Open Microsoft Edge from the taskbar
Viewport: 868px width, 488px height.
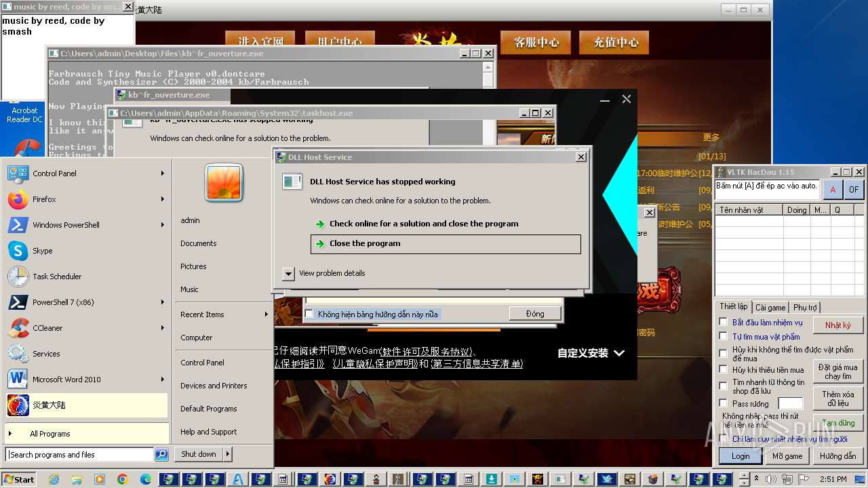(146, 479)
